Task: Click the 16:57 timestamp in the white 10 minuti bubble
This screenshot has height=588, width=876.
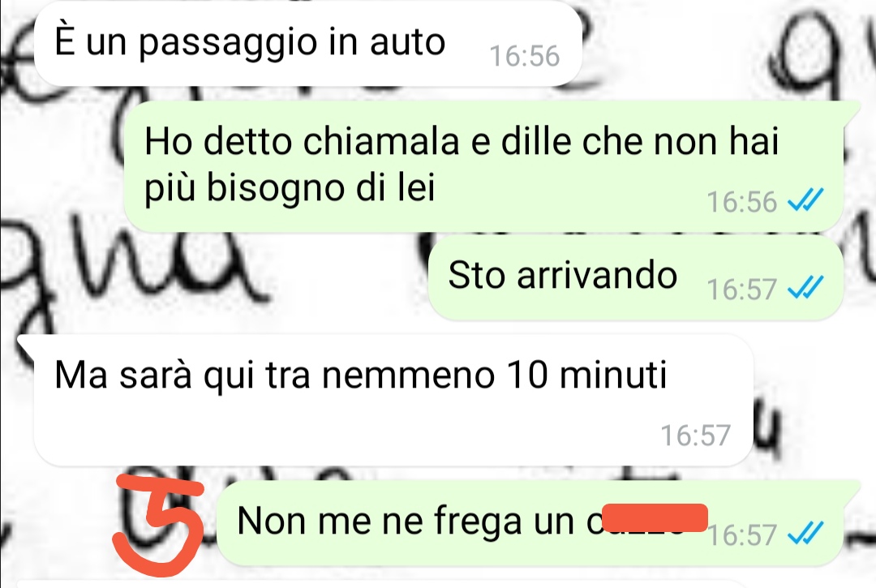Action: pos(696,435)
